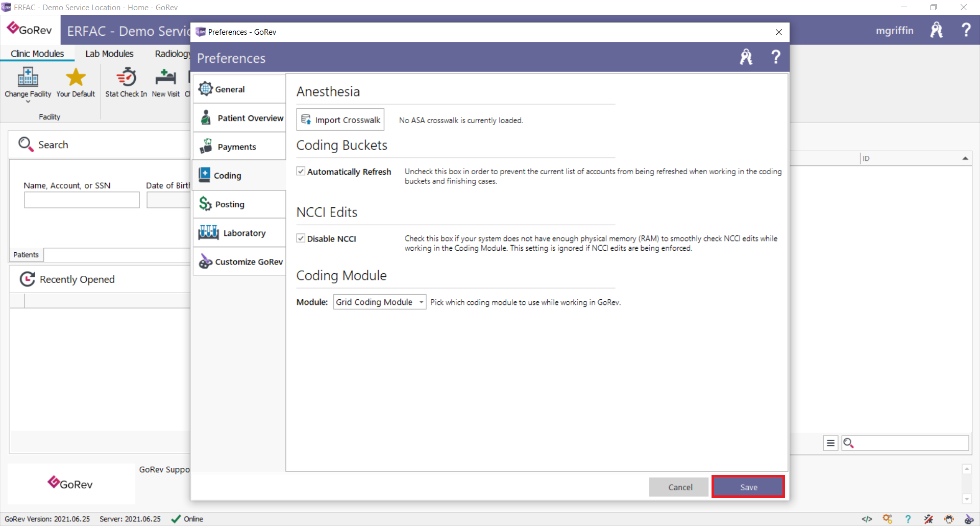Click GoRev Version 2021.06.25 text
The image size is (980, 526).
tap(47, 519)
